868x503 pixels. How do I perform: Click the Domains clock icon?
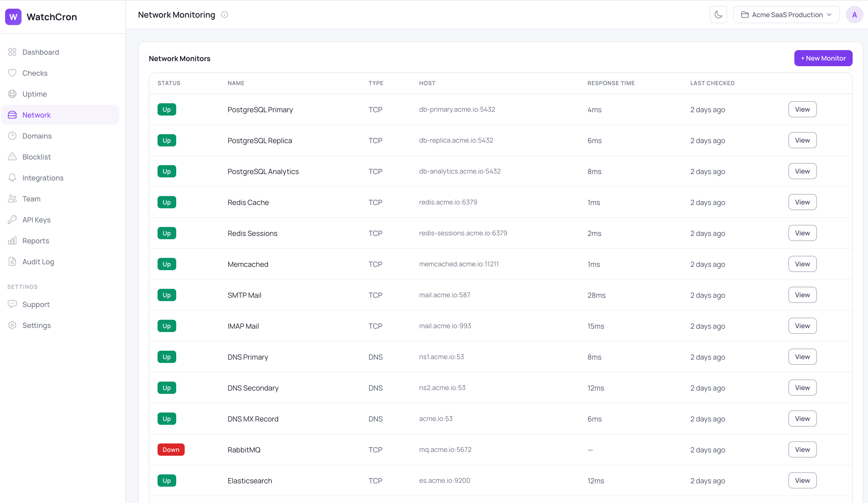click(12, 136)
